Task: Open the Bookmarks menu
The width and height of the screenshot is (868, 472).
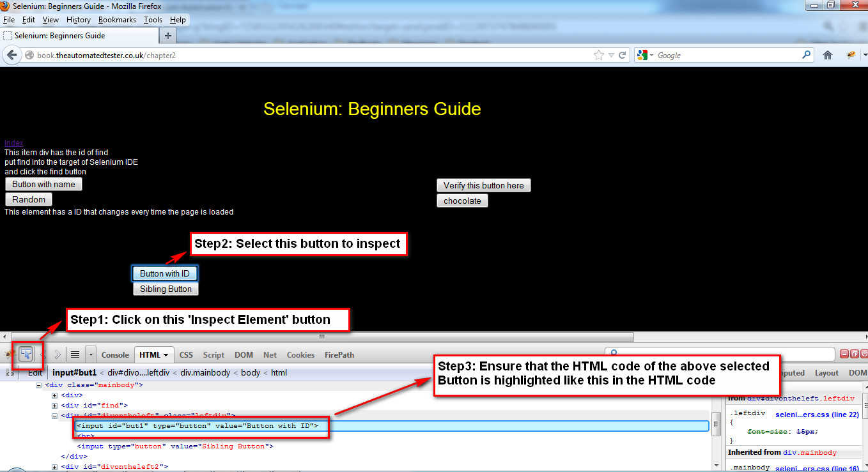Action: (x=117, y=19)
